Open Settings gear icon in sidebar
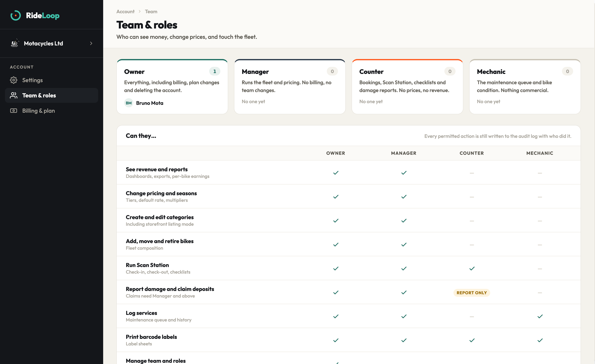Image resolution: width=595 pixels, height=364 pixels. 13,80
